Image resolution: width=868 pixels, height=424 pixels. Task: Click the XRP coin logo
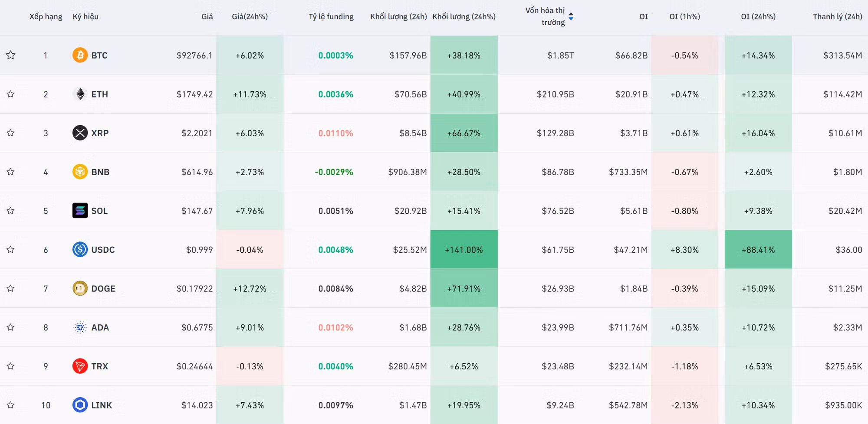(80, 133)
